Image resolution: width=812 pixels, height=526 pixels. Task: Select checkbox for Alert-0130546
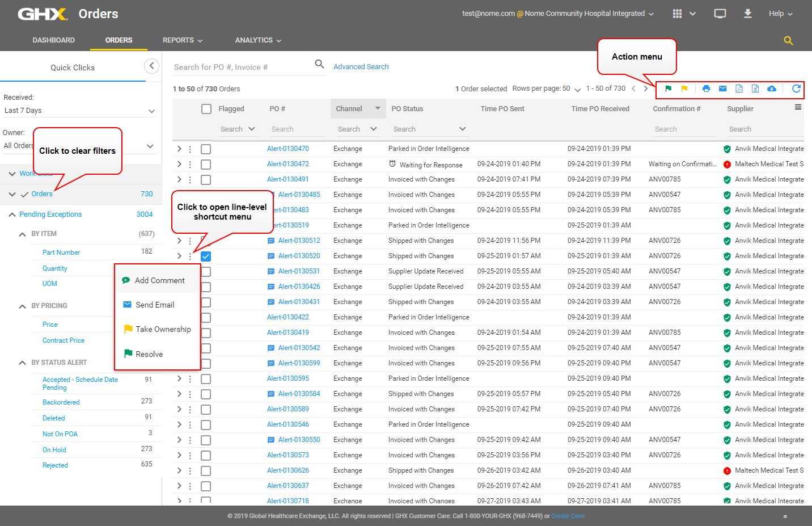point(206,425)
